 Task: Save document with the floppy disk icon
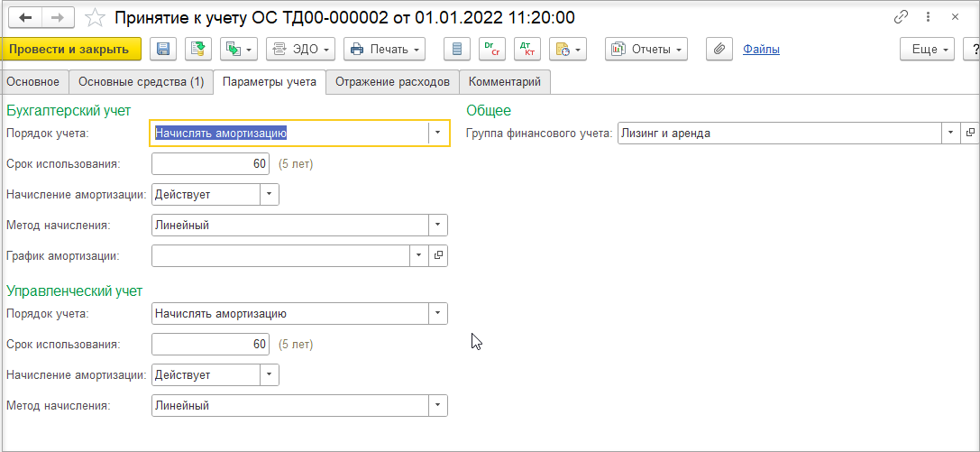163,50
